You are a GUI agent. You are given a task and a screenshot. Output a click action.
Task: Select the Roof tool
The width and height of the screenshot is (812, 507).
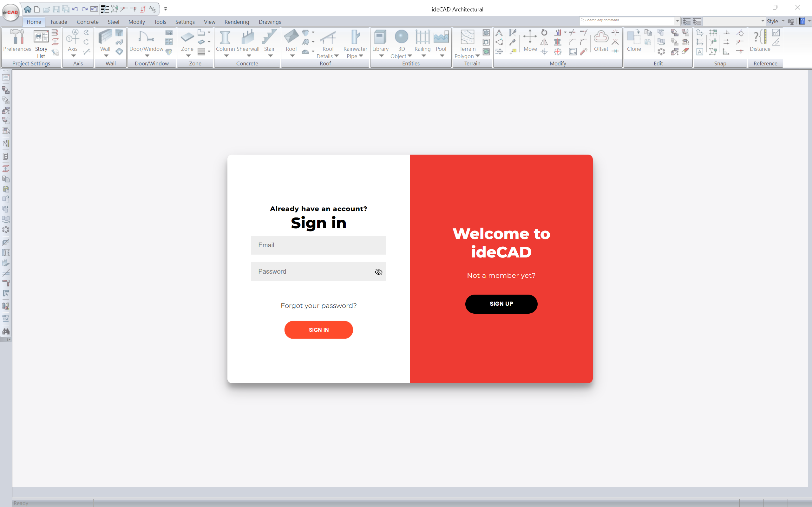tap(291, 41)
